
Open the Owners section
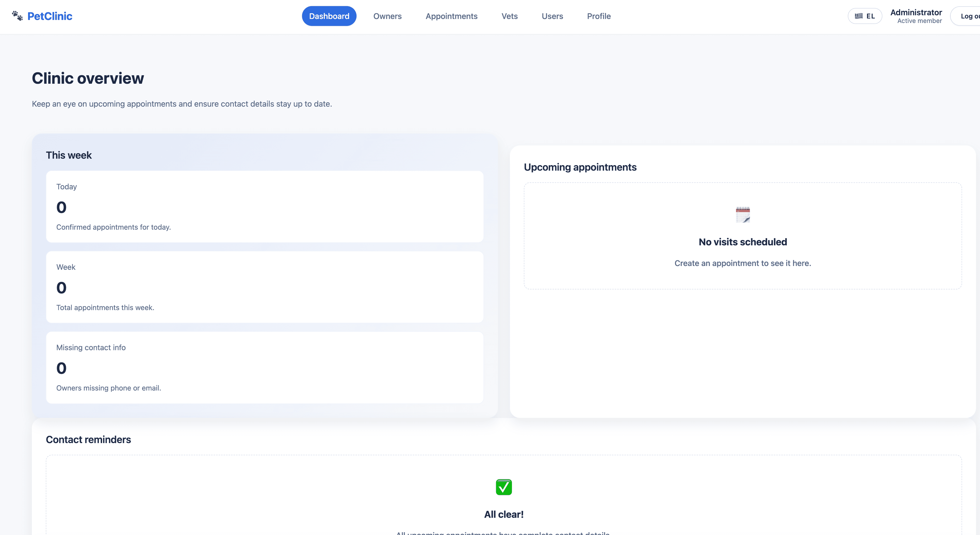tap(387, 16)
